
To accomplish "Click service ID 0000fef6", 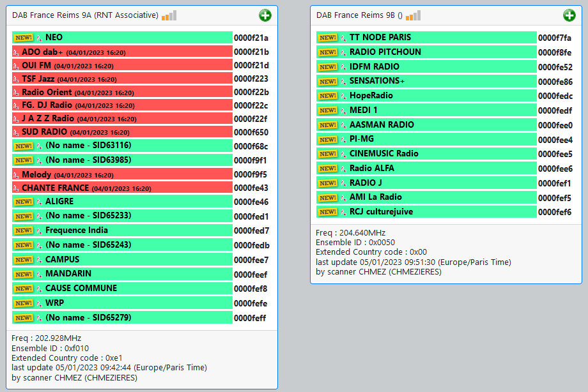I will [x=555, y=212].
